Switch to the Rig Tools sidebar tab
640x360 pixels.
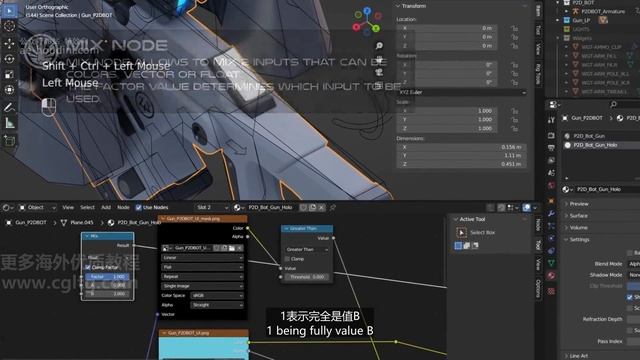click(538, 73)
